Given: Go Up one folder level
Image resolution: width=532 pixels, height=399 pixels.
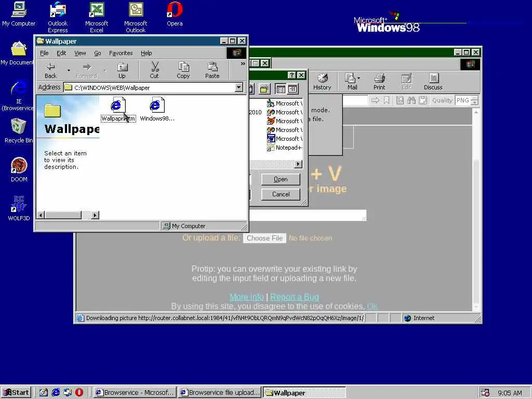Looking at the screenshot, I should [x=122, y=71].
